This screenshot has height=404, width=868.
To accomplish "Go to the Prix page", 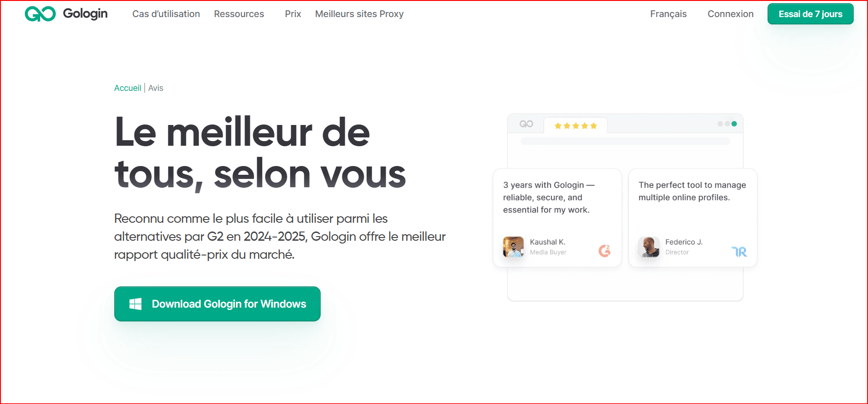I will pyautogui.click(x=293, y=14).
